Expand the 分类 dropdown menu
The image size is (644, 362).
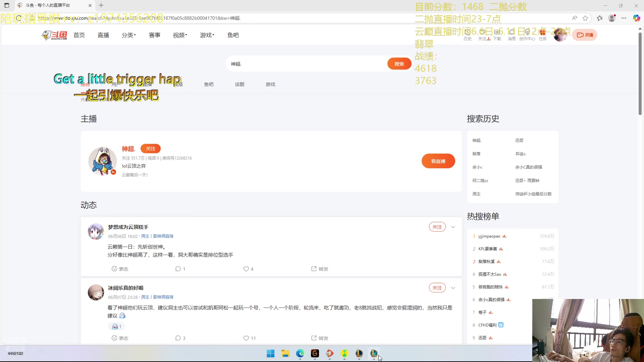(129, 35)
